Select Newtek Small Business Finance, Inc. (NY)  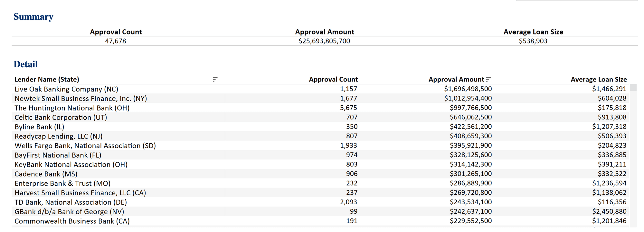(81, 98)
